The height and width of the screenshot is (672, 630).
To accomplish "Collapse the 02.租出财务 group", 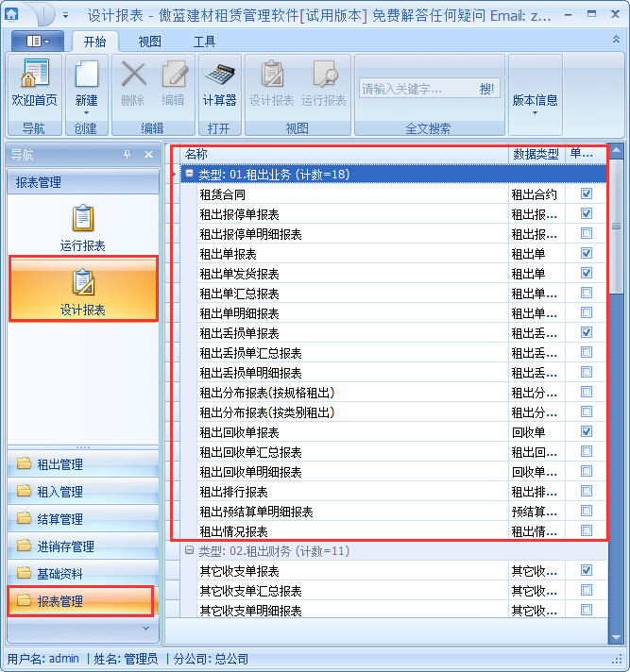I will point(190,551).
